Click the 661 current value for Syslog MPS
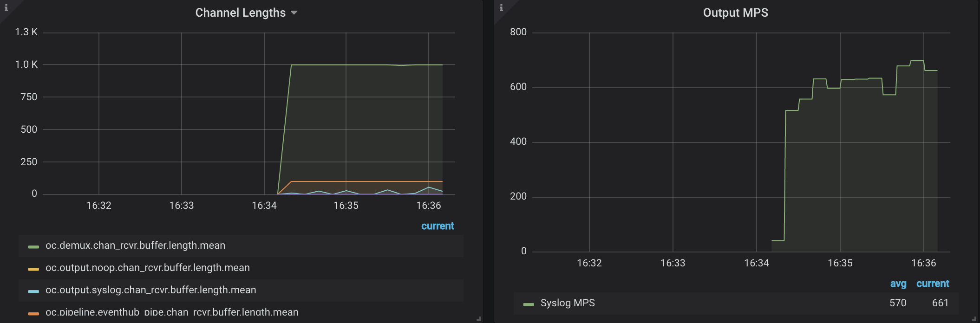 [x=940, y=303]
